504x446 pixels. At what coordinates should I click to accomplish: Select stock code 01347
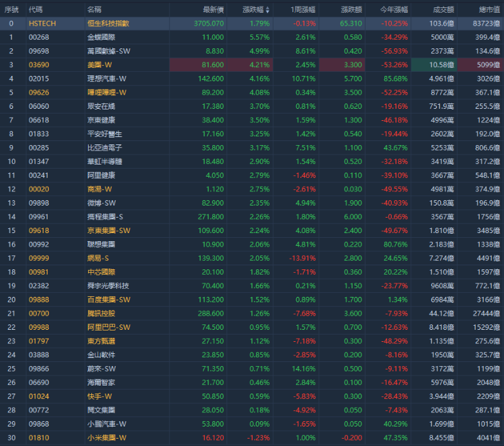click(x=39, y=162)
